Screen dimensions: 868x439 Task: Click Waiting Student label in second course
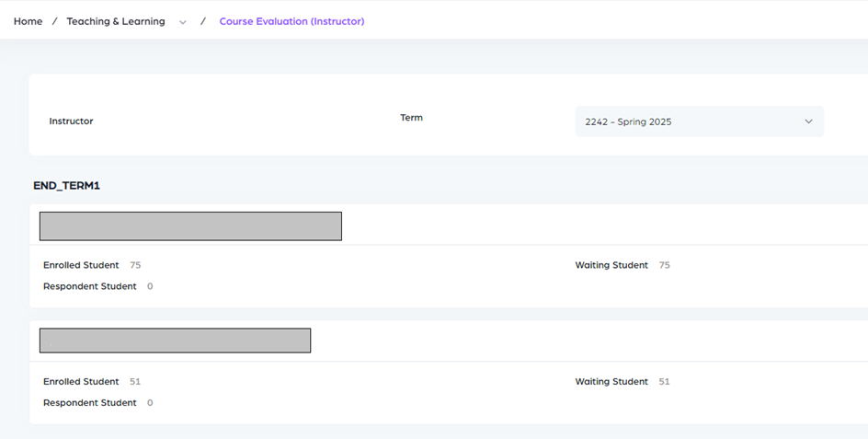pos(611,381)
